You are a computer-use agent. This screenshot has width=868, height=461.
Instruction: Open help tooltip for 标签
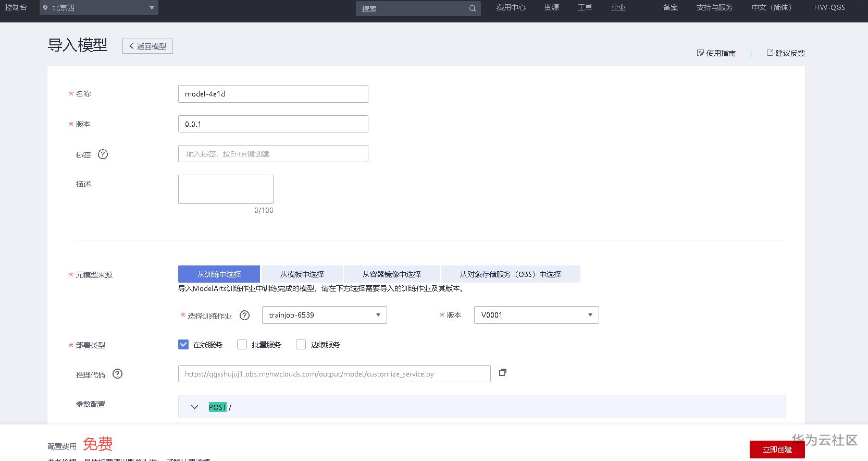[x=103, y=154]
